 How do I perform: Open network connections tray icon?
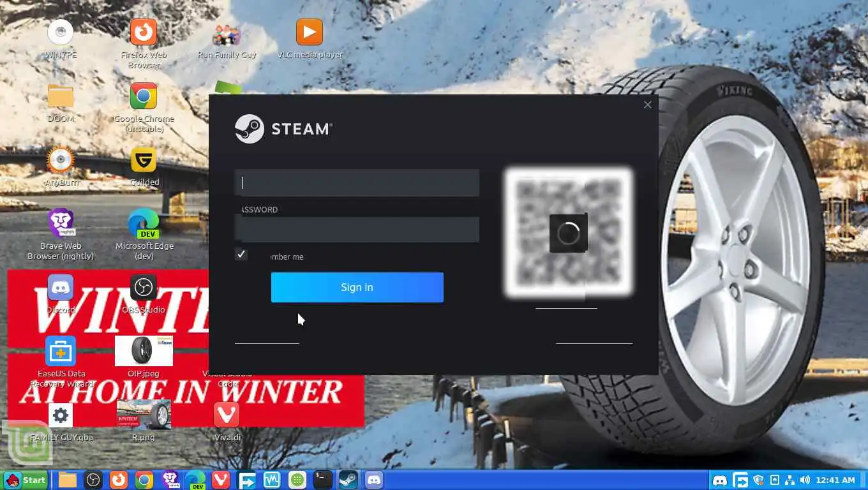pos(789,480)
